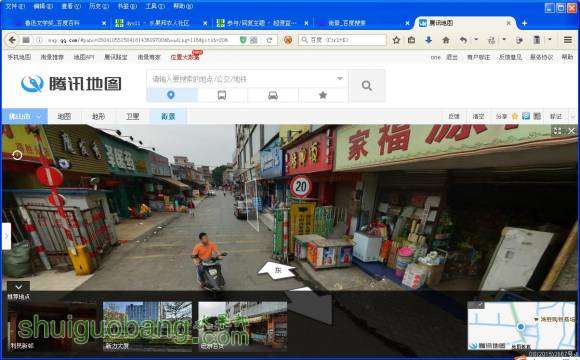Expand the search box dropdown arrow
This screenshot has height=360, width=580.
(x=340, y=78)
